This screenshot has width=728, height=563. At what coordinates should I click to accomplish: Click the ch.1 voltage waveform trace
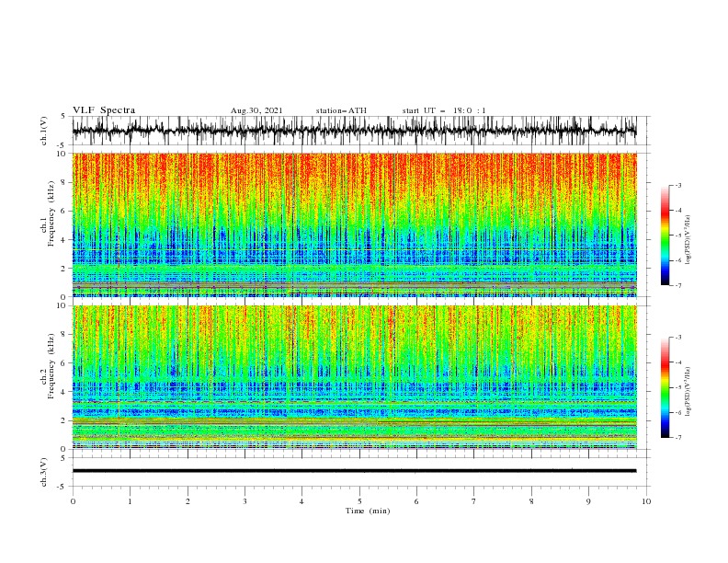354,131
